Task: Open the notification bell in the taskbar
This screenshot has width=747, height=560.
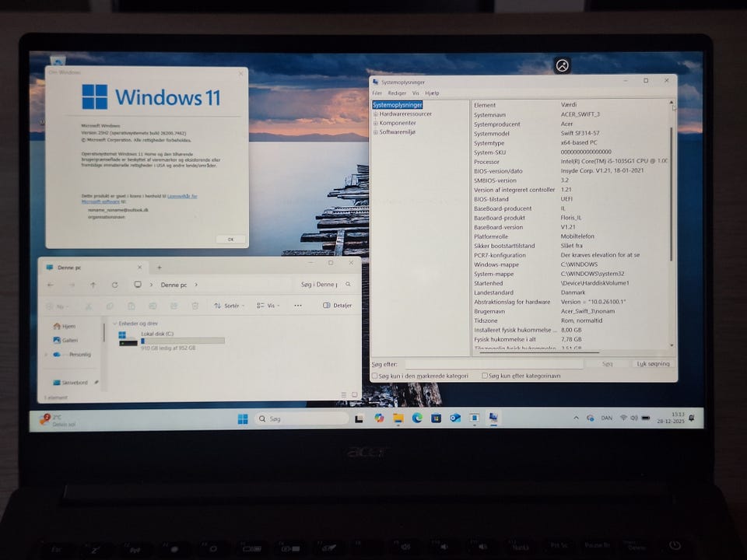Action: [x=692, y=418]
